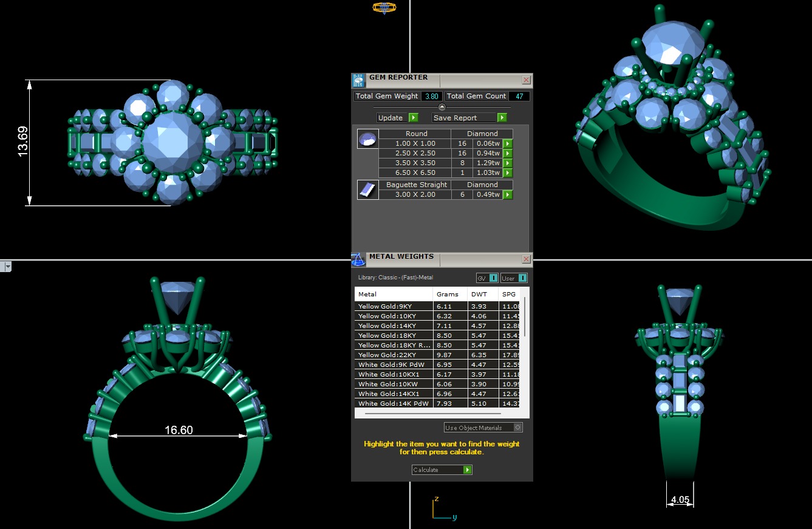Click the green arrow next to Save Report
Viewport: 812px width, 529px height.
[x=502, y=118]
